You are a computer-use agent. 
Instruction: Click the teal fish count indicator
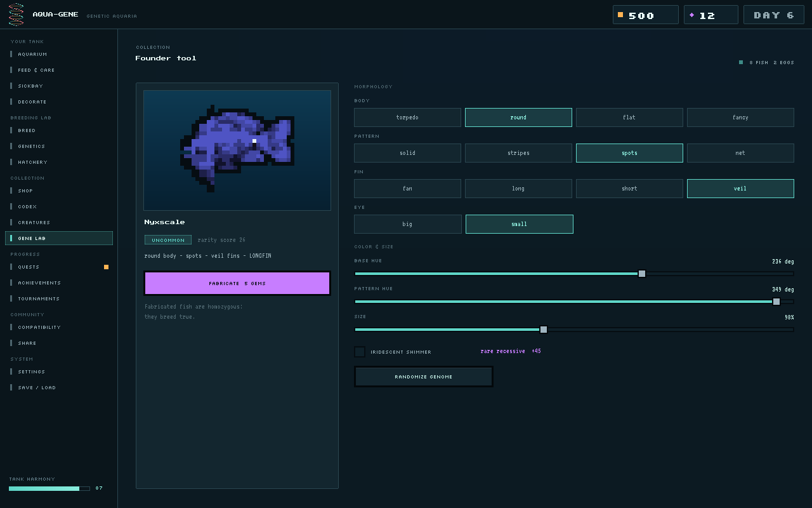point(741,62)
